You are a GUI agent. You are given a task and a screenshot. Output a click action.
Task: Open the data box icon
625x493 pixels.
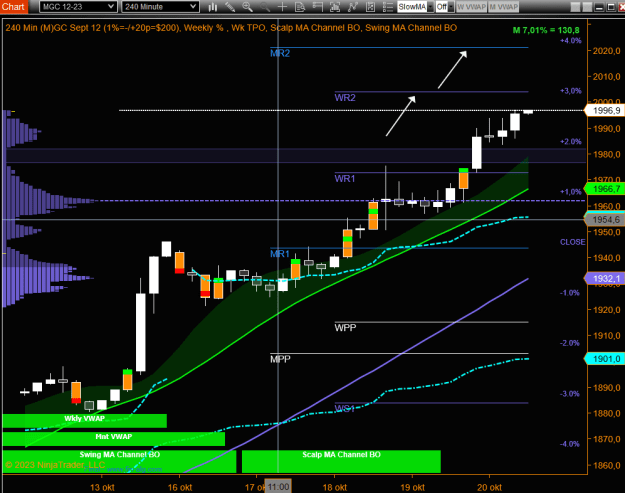coord(300,7)
